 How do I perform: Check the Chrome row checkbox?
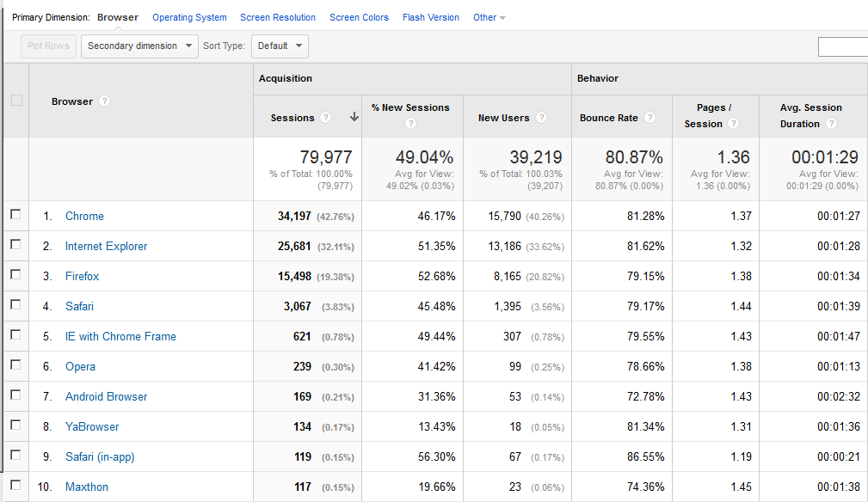pyautogui.click(x=15, y=214)
